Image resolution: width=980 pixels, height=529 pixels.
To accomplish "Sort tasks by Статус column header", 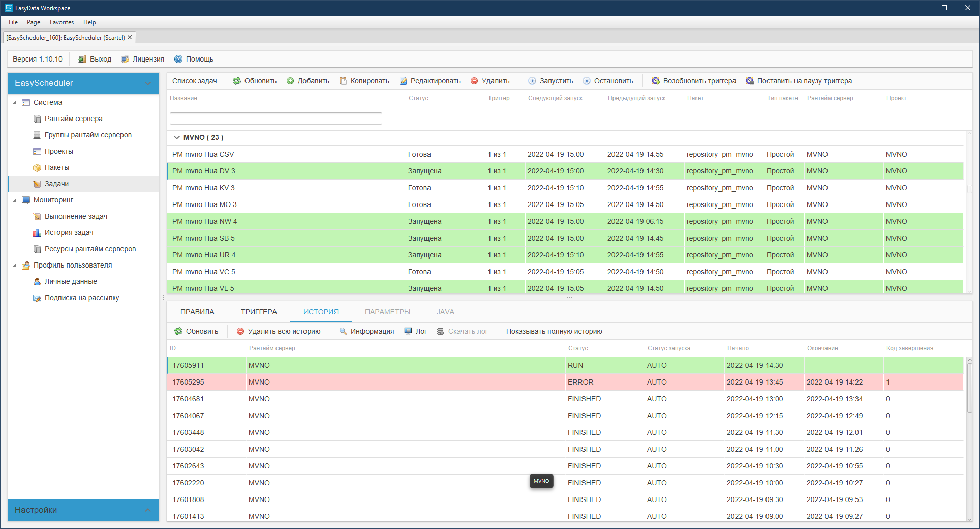I will [x=418, y=98].
